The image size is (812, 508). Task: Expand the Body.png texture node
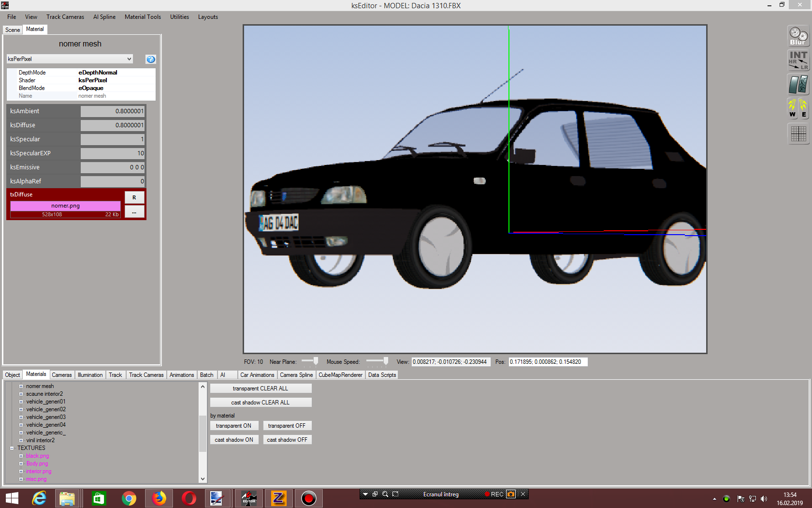pyautogui.click(x=21, y=463)
